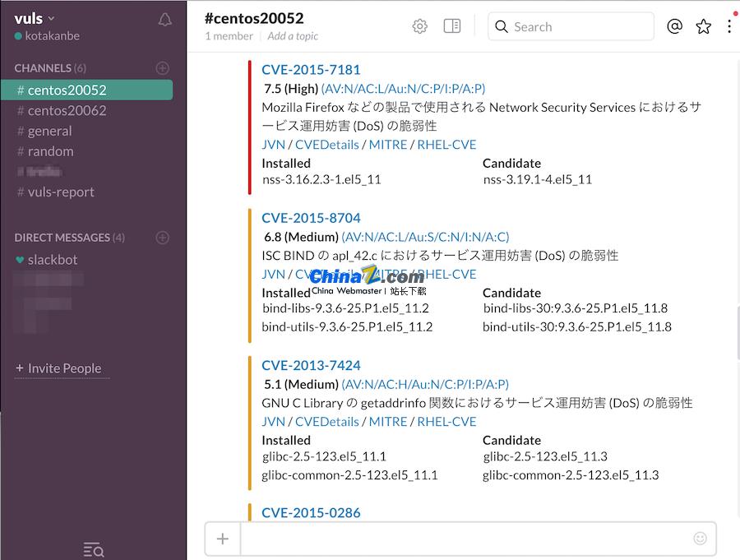Toggle the channel details pane icon
740x560 pixels.
point(452,26)
